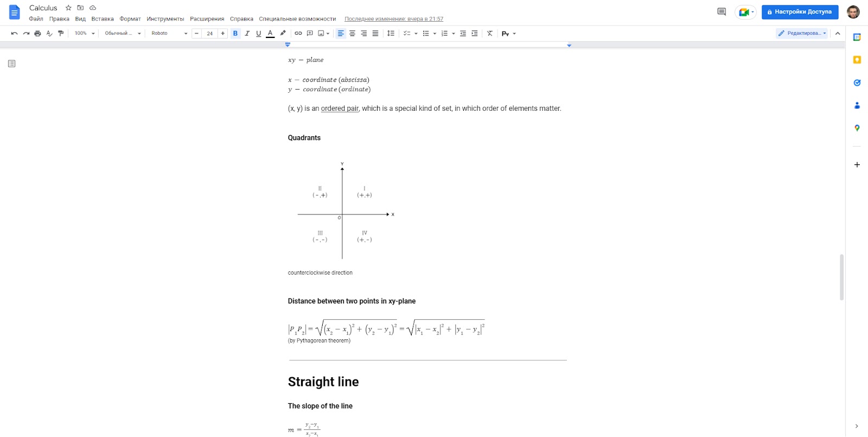Open line and paragraph spacing options

(x=391, y=34)
